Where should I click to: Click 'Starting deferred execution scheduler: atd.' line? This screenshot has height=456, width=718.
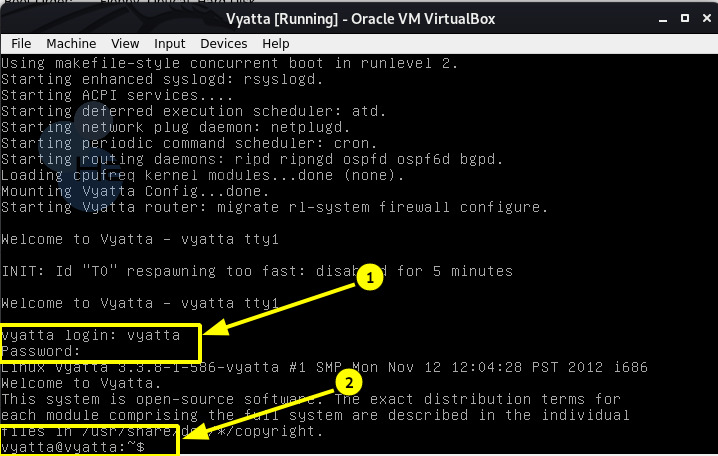(x=194, y=111)
